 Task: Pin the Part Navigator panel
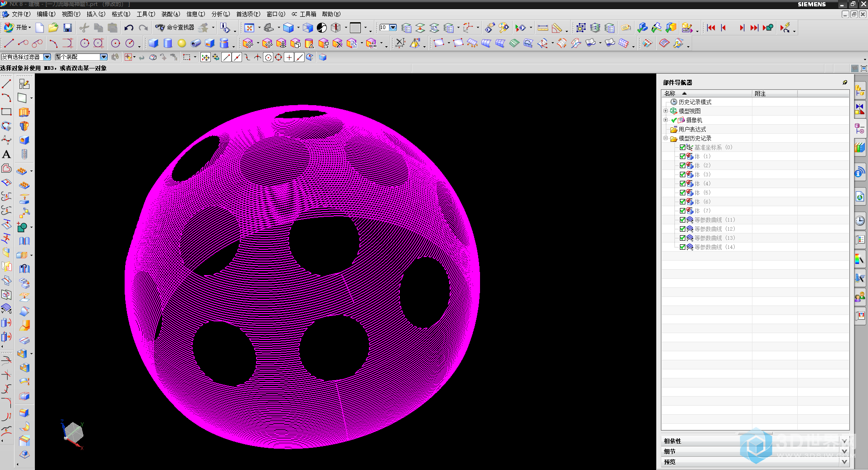pyautogui.click(x=845, y=82)
